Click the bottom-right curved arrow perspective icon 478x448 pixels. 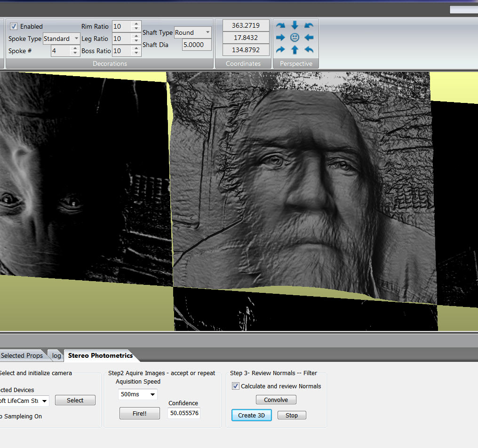pyautogui.click(x=309, y=50)
